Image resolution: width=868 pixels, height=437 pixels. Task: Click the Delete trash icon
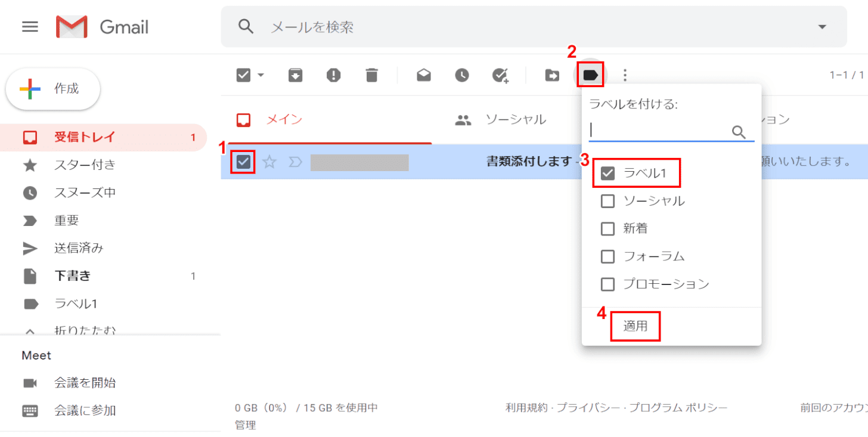click(371, 75)
